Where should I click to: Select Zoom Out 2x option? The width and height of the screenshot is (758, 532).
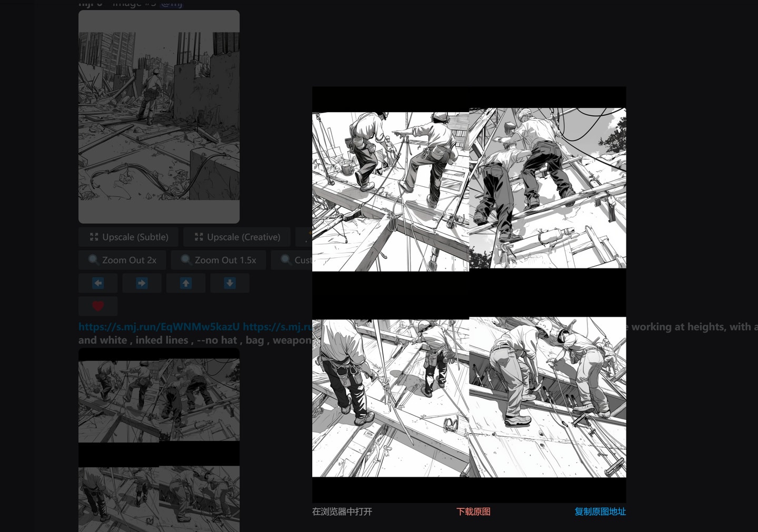pyautogui.click(x=122, y=260)
